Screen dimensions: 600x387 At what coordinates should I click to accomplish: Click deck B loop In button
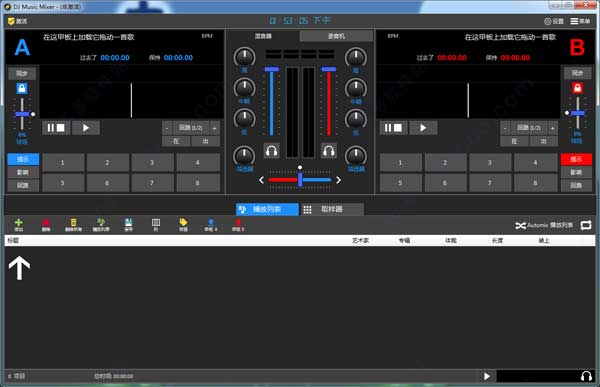(514, 141)
